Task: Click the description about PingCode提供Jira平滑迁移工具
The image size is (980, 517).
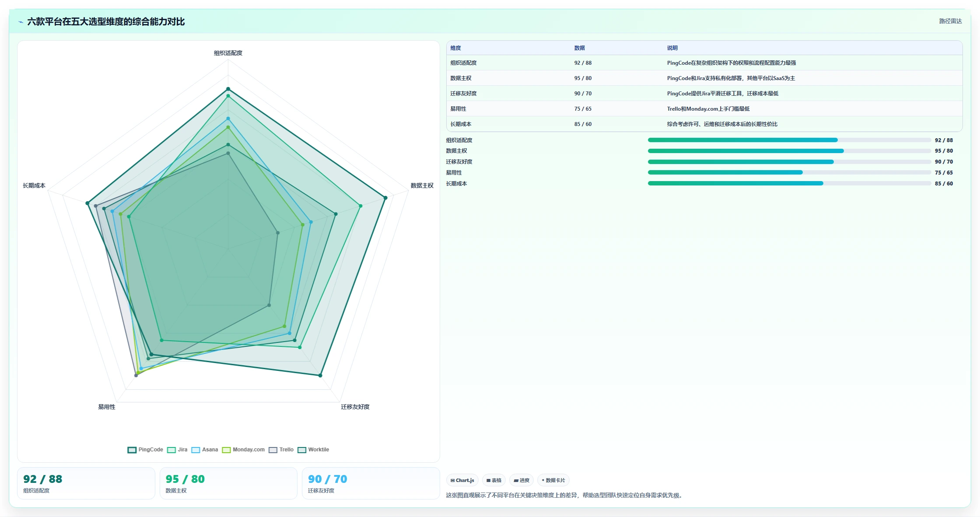Action: click(x=723, y=94)
